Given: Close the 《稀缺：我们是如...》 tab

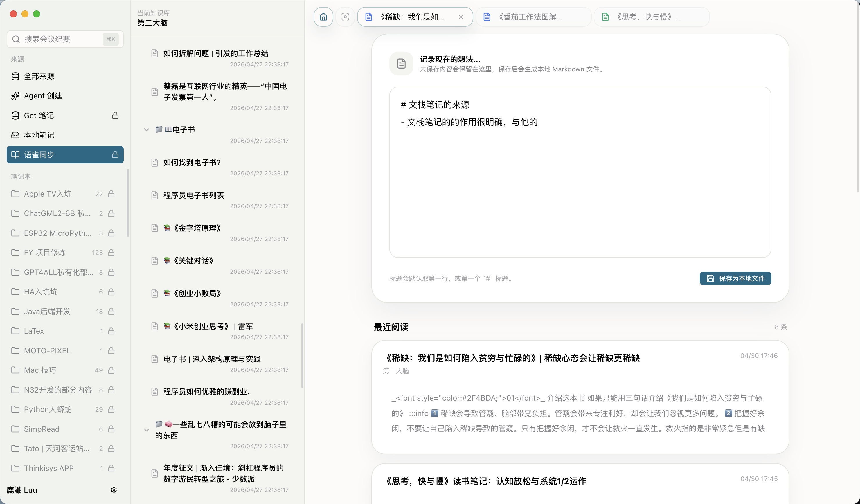Looking at the screenshot, I should (x=461, y=17).
